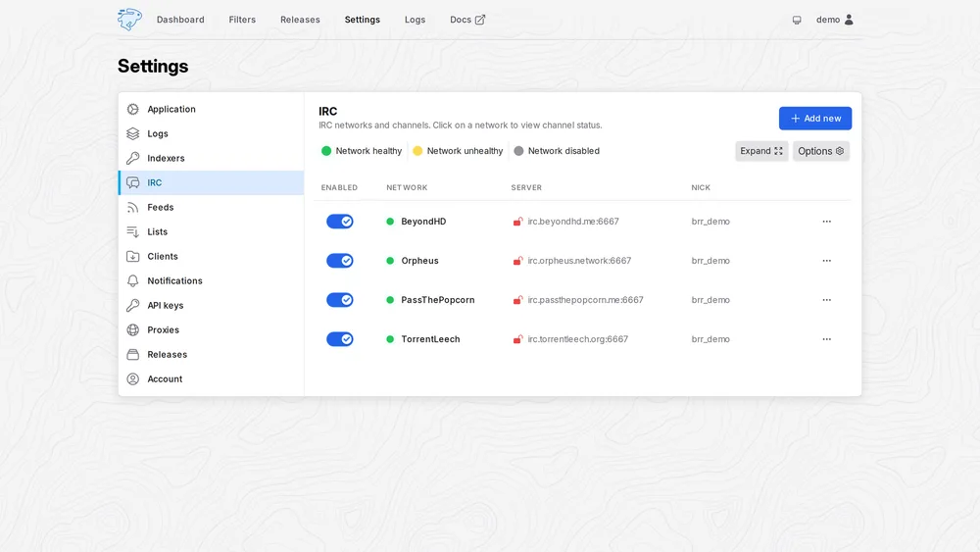Open API keys settings section
980x552 pixels.
212,305
